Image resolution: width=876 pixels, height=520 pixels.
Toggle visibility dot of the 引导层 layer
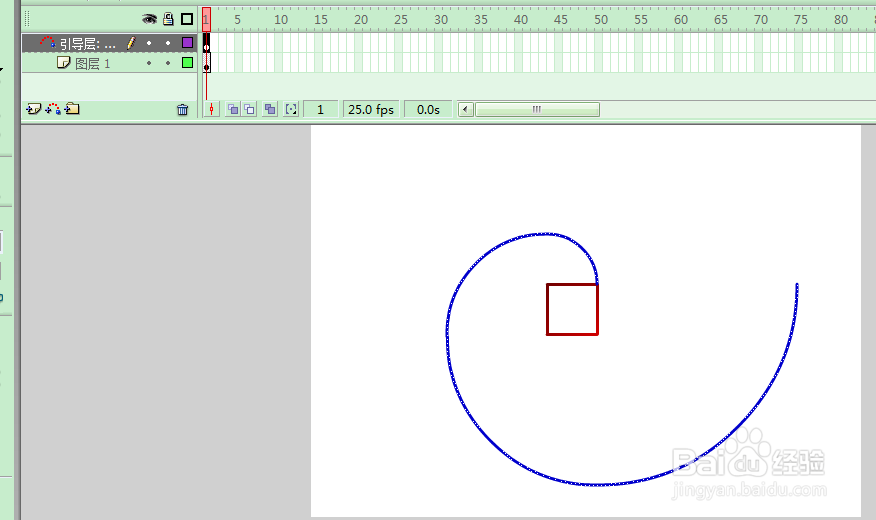(x=149, y=43)
